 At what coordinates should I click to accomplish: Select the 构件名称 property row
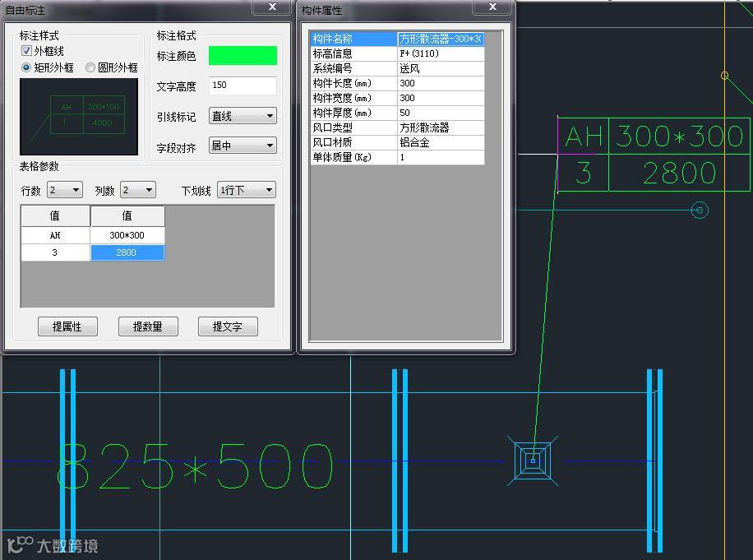pos(397,39)
